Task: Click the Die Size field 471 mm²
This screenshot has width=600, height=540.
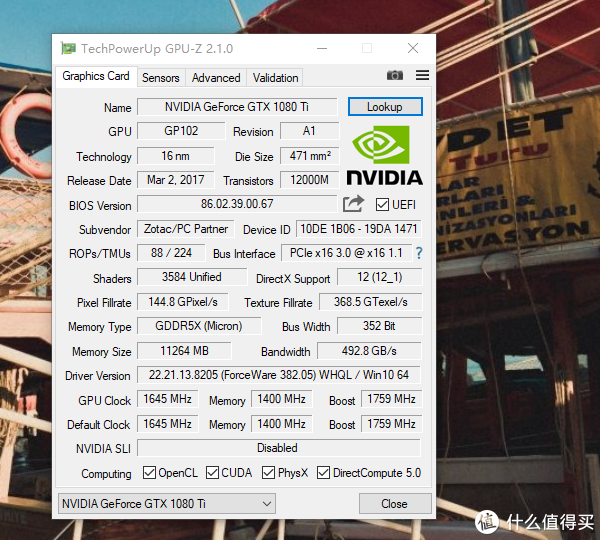Action: point(310,156)
